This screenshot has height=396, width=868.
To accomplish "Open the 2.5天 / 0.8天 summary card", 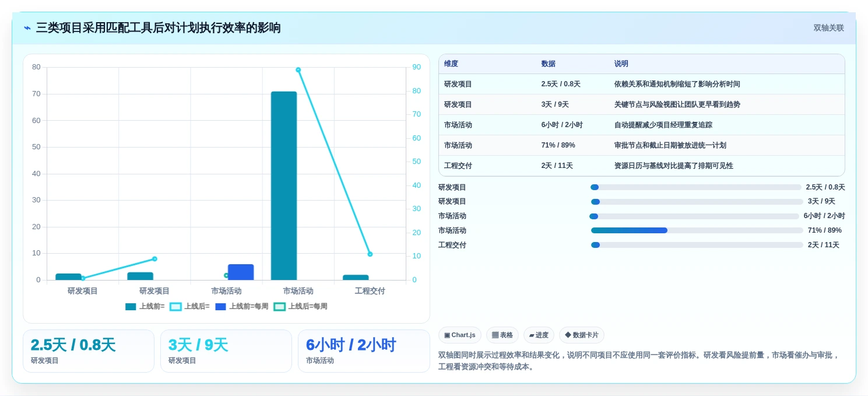I will point(89,351).
